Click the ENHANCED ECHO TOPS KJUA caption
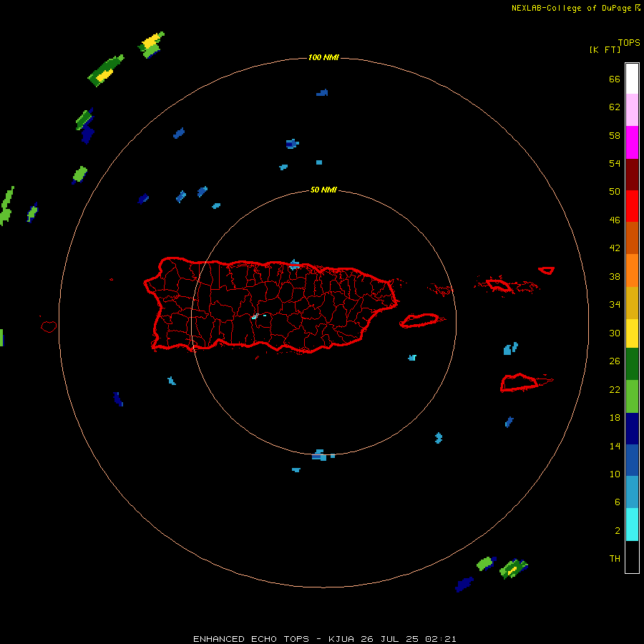 coord(324,639)
